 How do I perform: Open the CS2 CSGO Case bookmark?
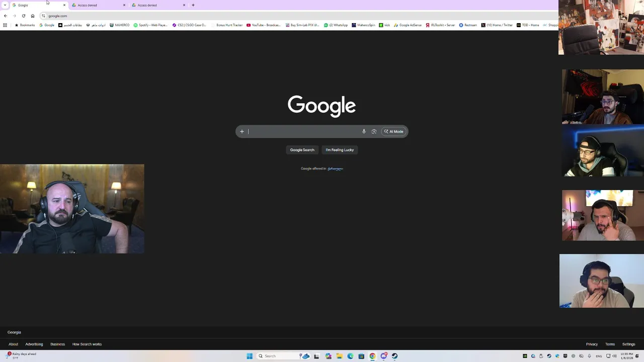(189, 25)
